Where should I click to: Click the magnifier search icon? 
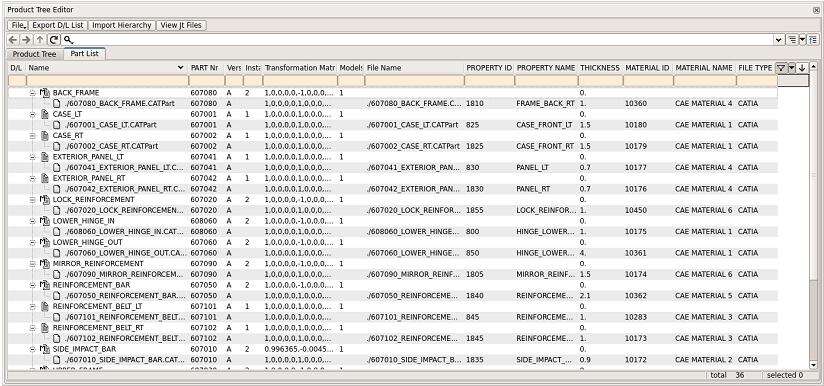pyautogui.click(x=68, y=40)
